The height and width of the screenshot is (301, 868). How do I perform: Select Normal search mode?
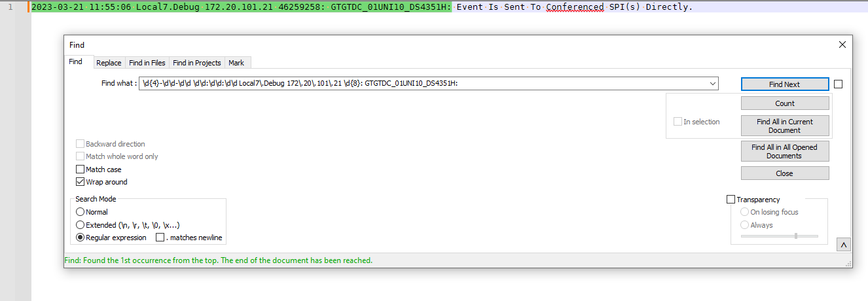[81, 212]
